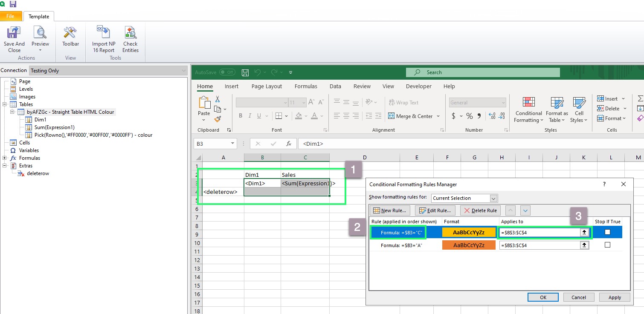644x314 pixels.
Task: Click the Format Painter brush icon
Action: coord(218,119)
